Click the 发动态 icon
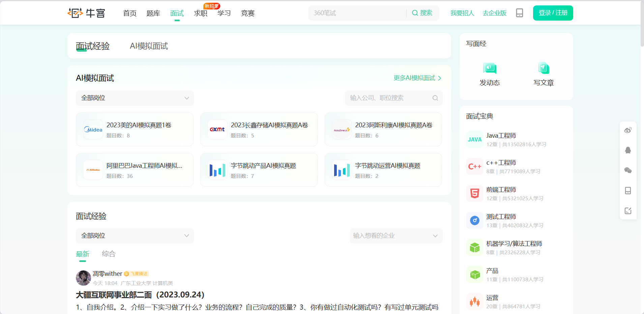The width and height of the screenshot is (644, 314). click(490, 68)
